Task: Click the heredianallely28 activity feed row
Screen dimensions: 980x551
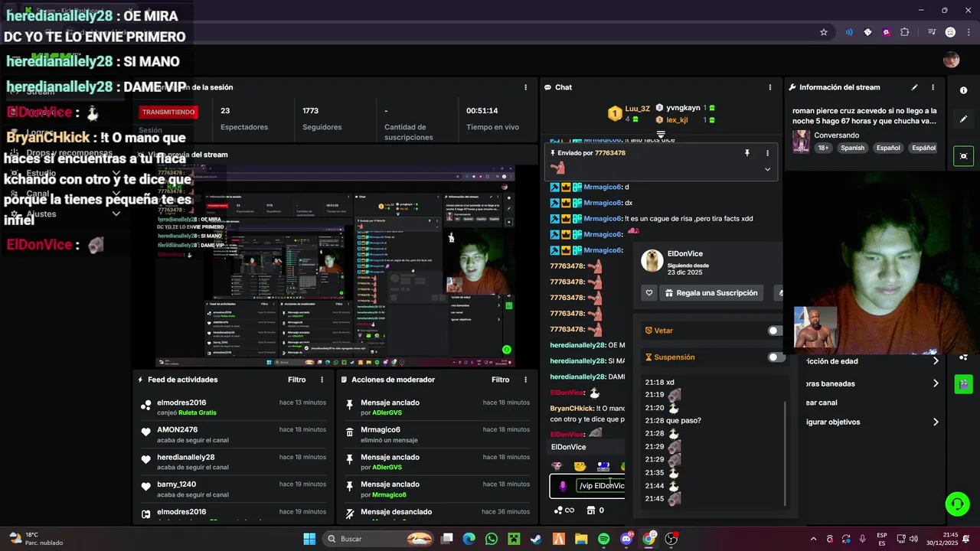Action: tap(233, 462)
